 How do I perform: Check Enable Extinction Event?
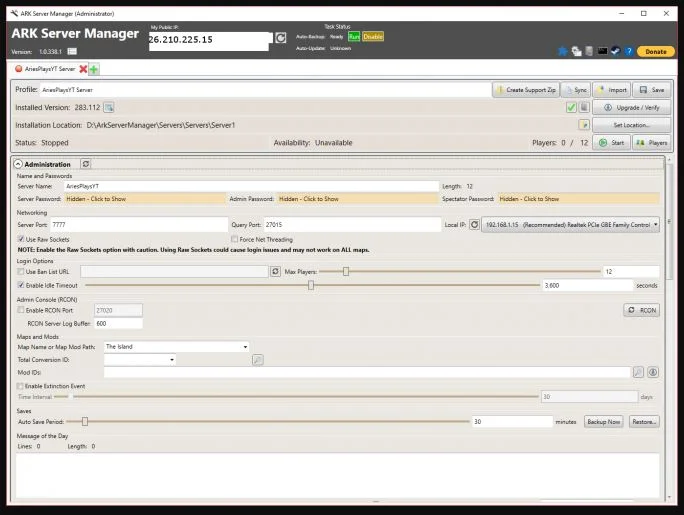coord(20,386)
